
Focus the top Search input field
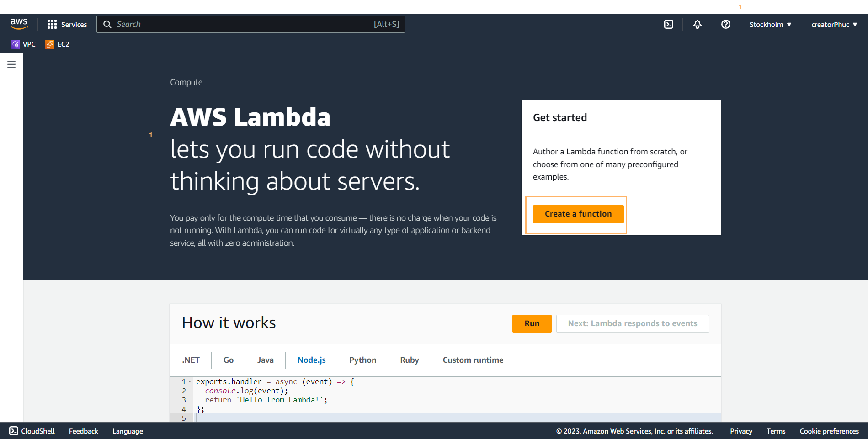tap(250, 24)
